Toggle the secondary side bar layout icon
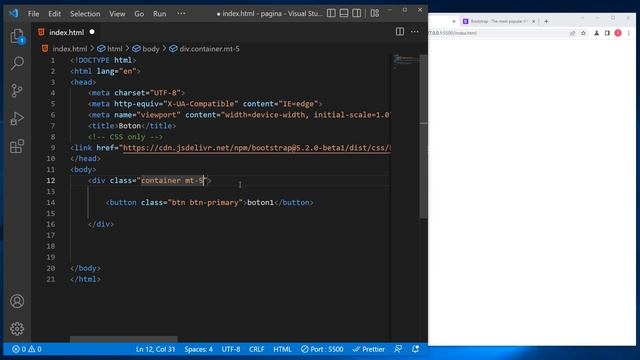The width and height of the screenshot is (640, 360). click(x=356, y=13)
